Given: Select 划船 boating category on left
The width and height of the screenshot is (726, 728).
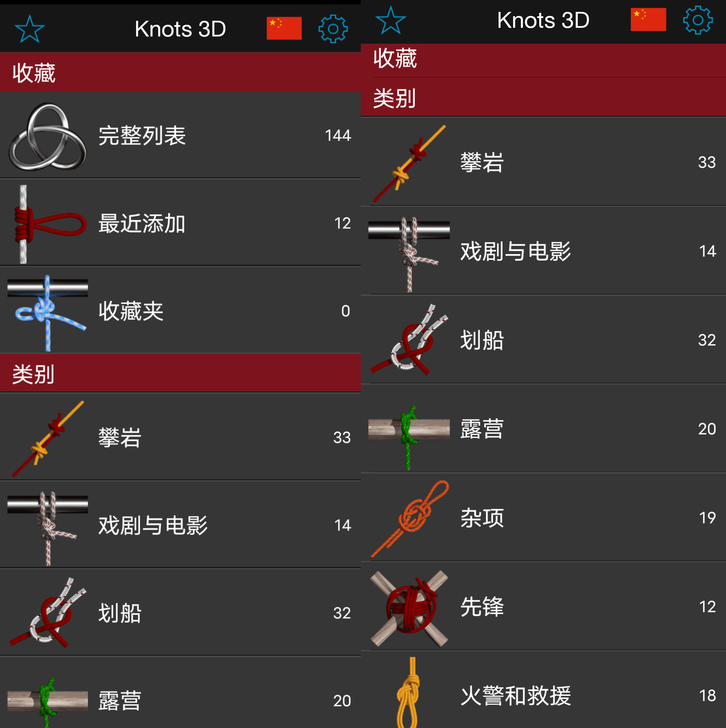Looking at the screenshot, I should click(180, 613).
